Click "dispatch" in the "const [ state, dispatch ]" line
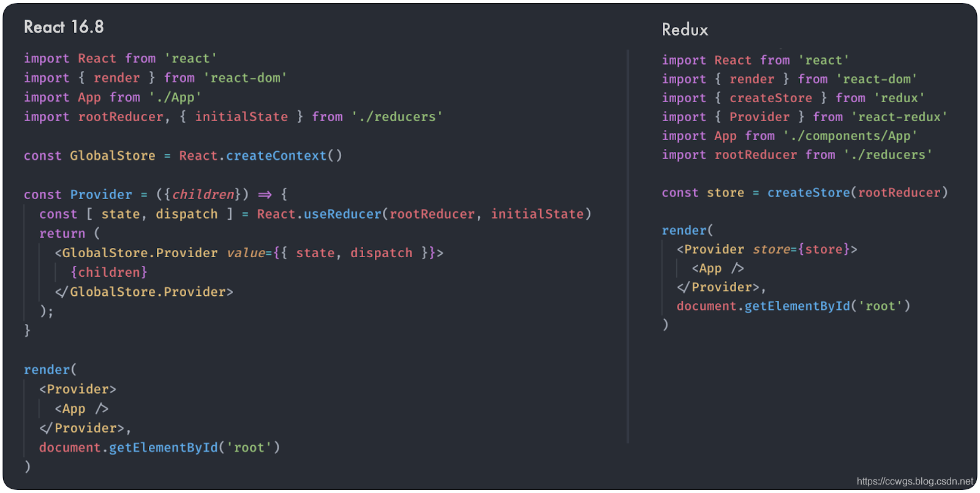This screenshot has height=493, width=980. click(x=187, y=214)
